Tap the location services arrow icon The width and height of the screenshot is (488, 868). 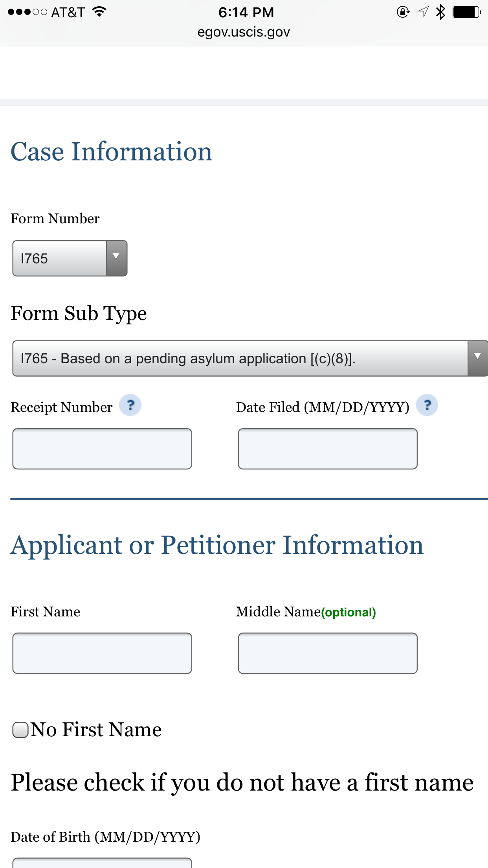click(423, 12)
